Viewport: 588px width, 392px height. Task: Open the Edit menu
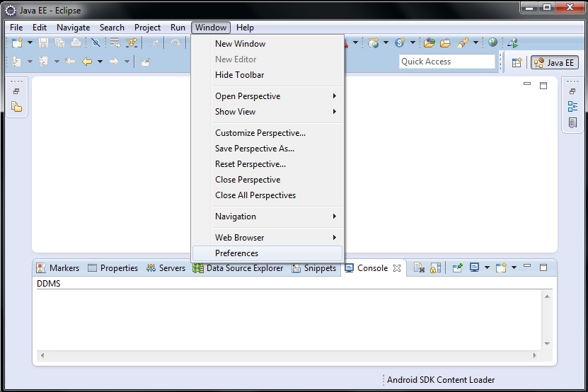[40, 28]
